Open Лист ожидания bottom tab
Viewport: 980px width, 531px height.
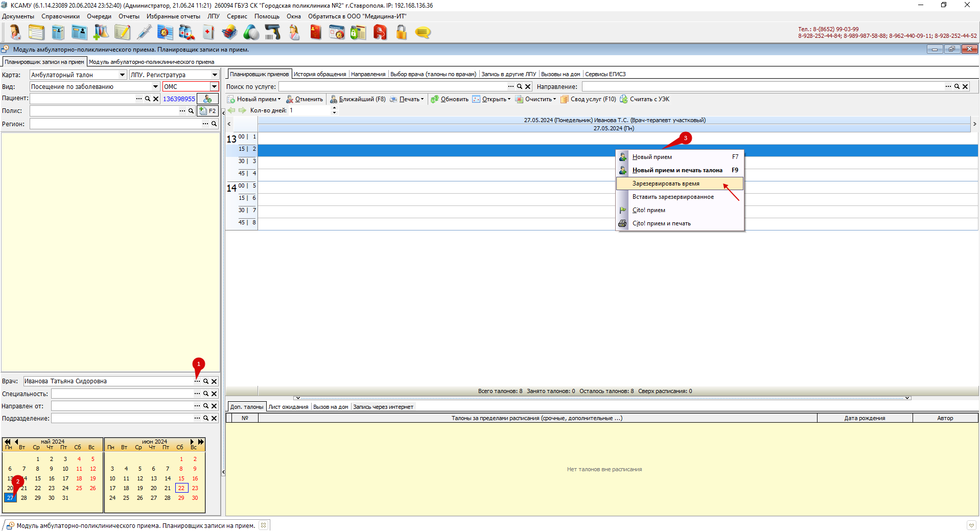[x=288, y=407]
